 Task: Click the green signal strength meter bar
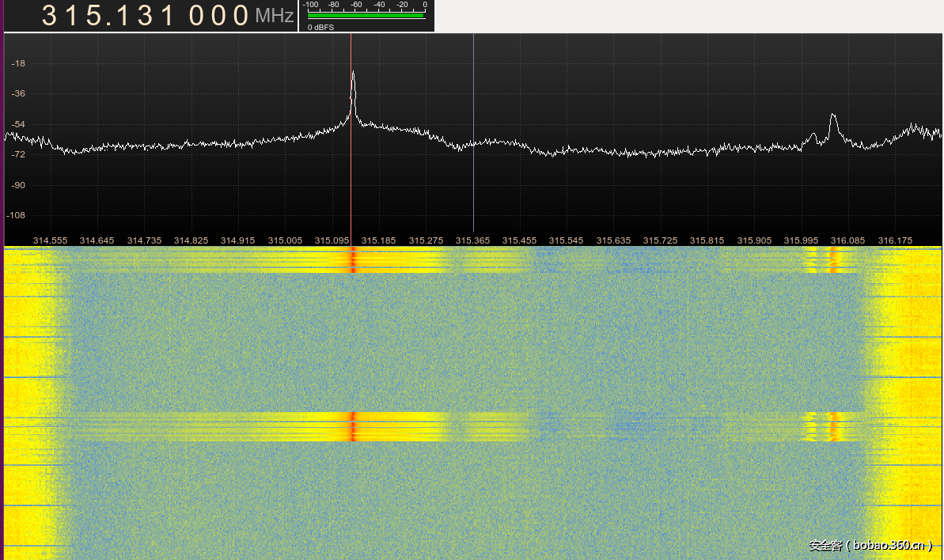[366, 16]
